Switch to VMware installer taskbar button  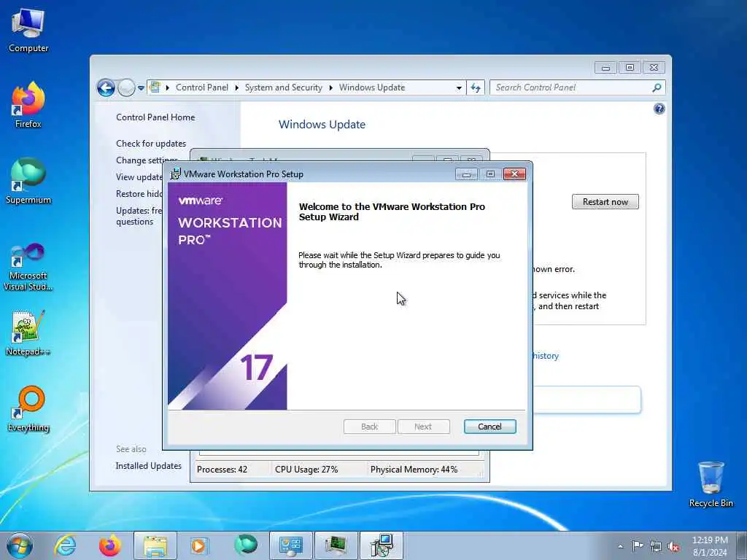coord(381,545)
